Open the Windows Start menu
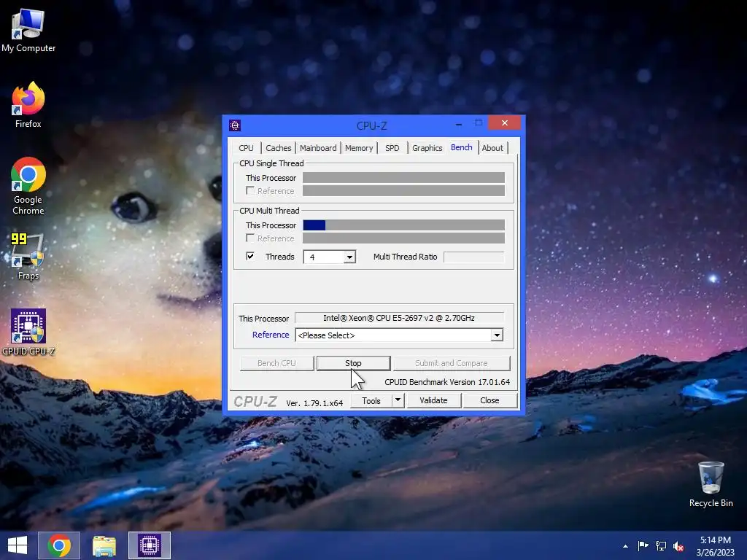 [18, 545]
